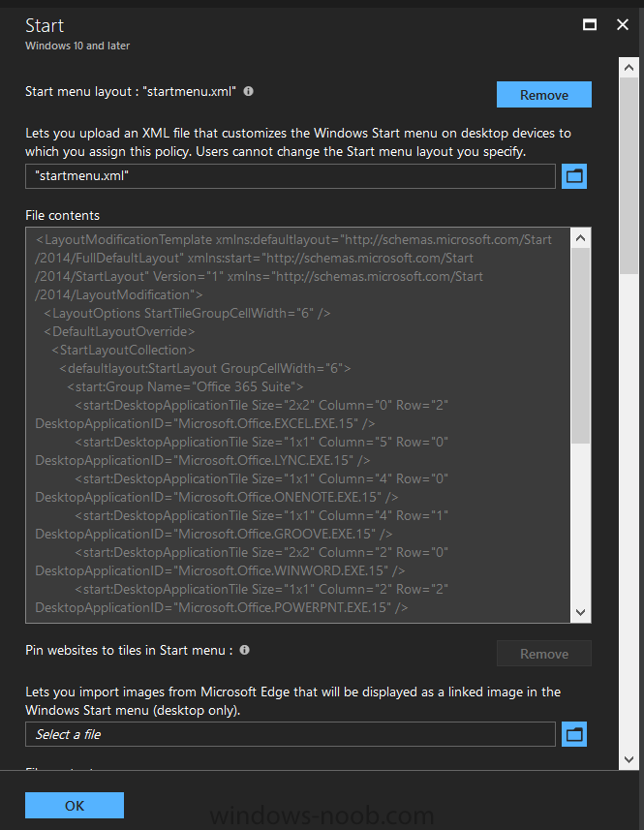644x830 pixels.
Task: Open folder icon for Pin websites file
Action: pyautogui.click(x=574, y=734)
